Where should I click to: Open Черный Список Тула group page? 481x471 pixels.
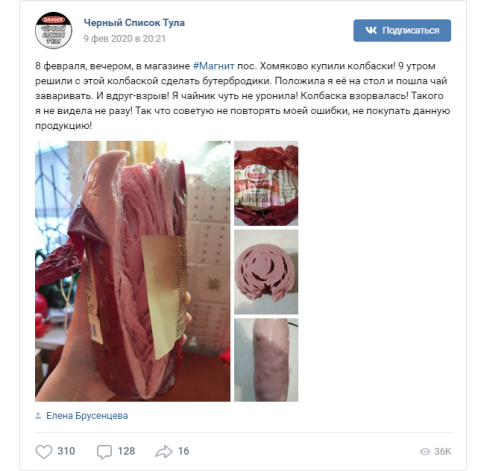[134, 23]
